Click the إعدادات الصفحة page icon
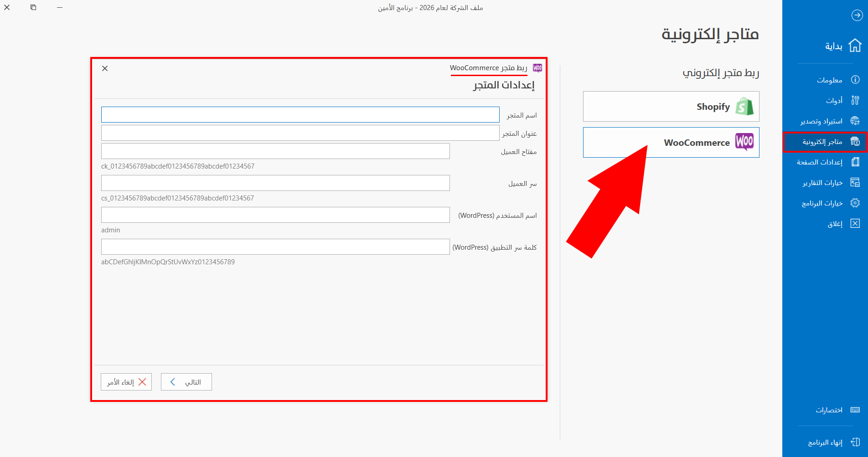 click(855, 162)
